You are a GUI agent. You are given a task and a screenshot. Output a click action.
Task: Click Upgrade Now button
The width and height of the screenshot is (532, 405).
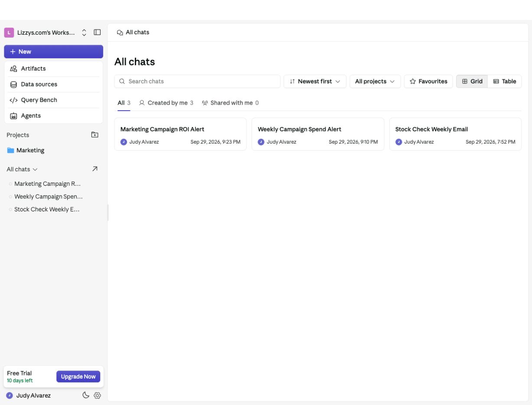(x=78, y=377)
